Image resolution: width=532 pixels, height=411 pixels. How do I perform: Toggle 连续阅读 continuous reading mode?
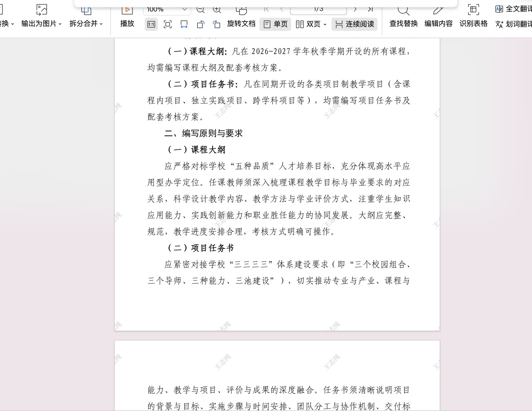coord(354,24)
